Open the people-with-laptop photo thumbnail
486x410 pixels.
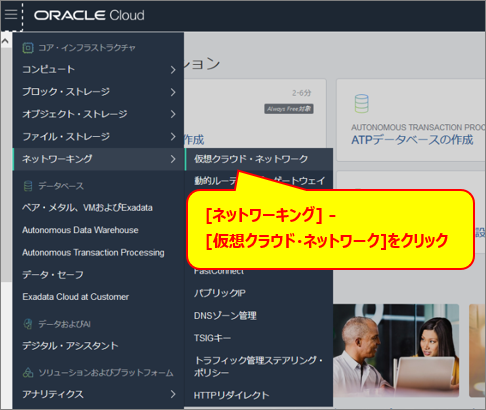(x=396, y=350)
